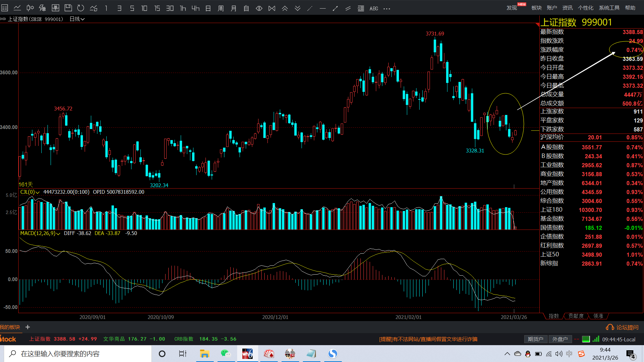Image resolution: width=644 pixels, height=362 pixels.
Task: Select the 上证50 index row
Action: (591, 255)
